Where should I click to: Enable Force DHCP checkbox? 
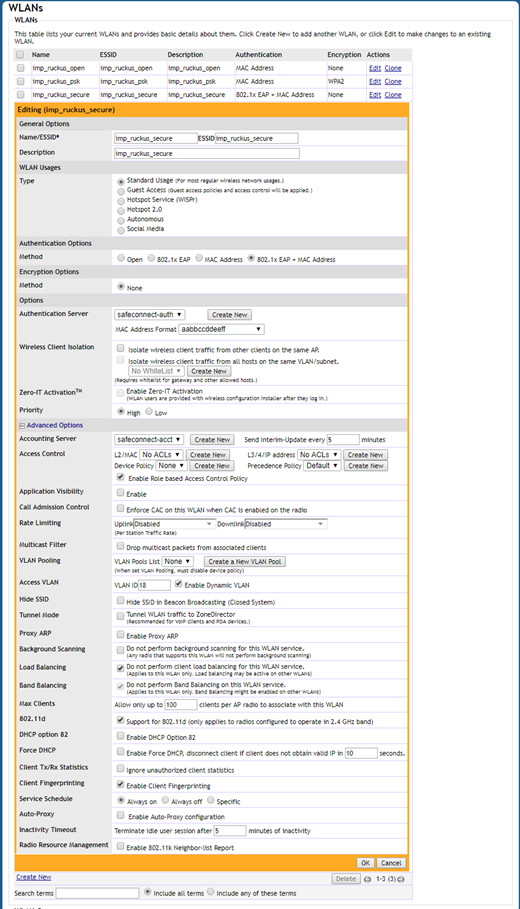tap(121, 752)
